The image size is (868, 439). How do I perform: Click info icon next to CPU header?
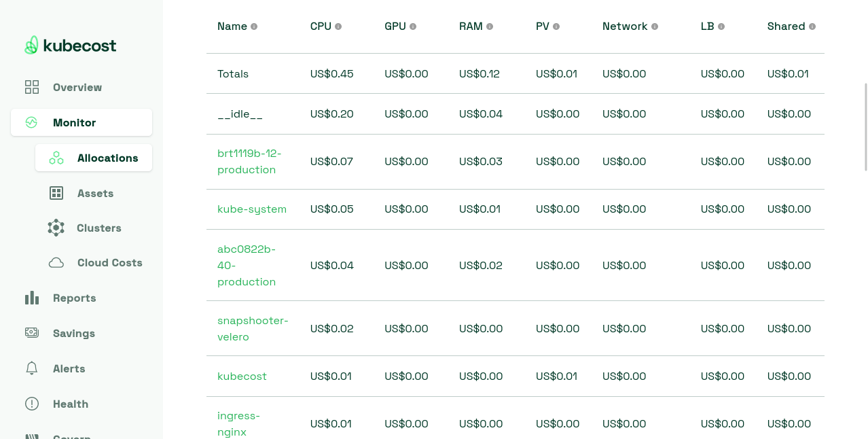click(338, 27)
